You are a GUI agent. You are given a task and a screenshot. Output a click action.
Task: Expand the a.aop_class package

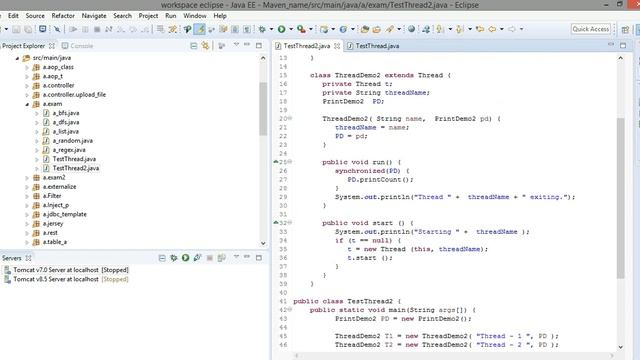point(27,67)
